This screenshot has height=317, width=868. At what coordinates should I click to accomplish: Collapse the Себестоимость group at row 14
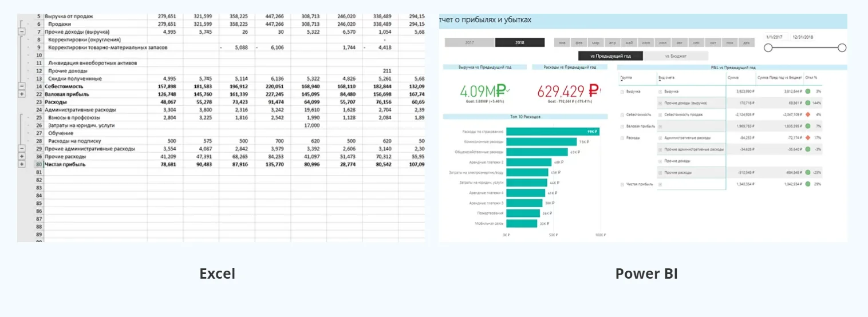click(22, 86)
